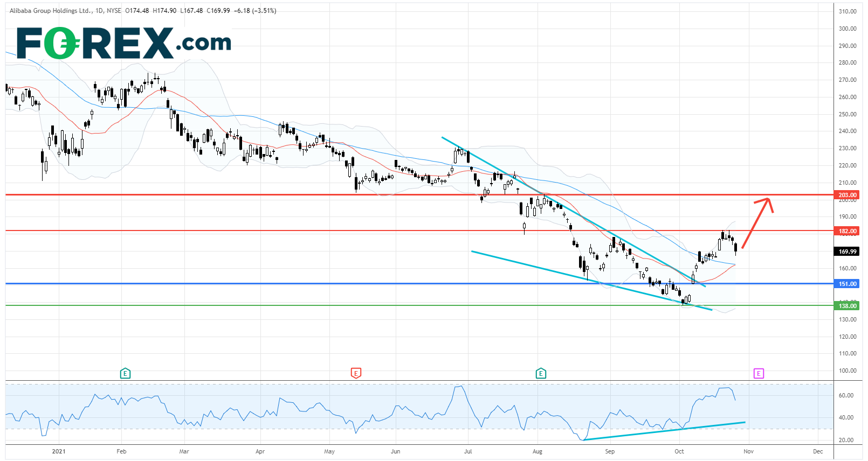Click the Jul label on time axis

point(467,451)
